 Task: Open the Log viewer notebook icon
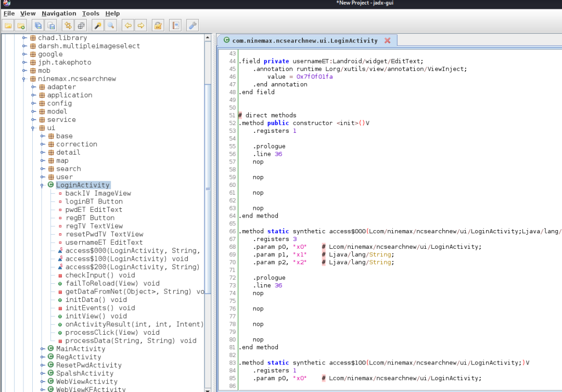[175, 25]
